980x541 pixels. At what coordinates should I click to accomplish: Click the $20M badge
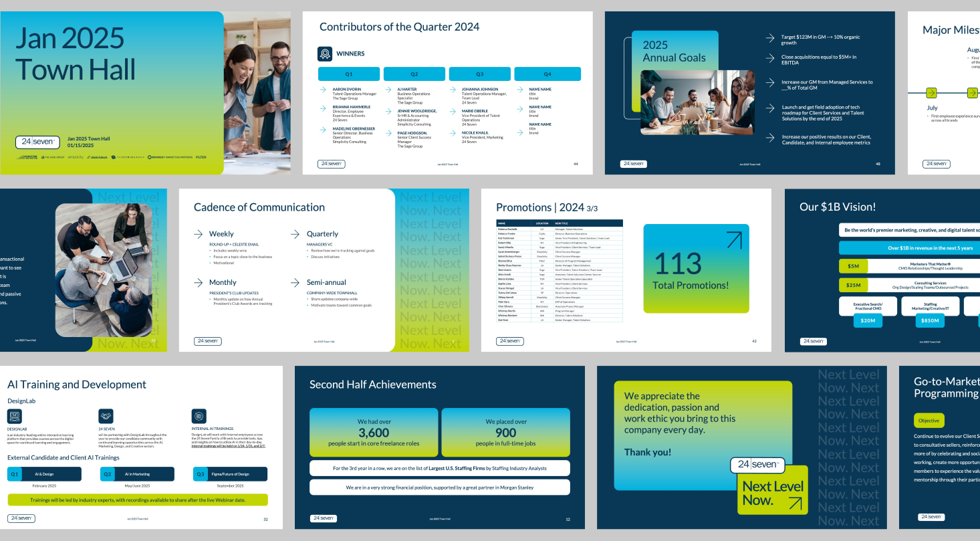868,321
